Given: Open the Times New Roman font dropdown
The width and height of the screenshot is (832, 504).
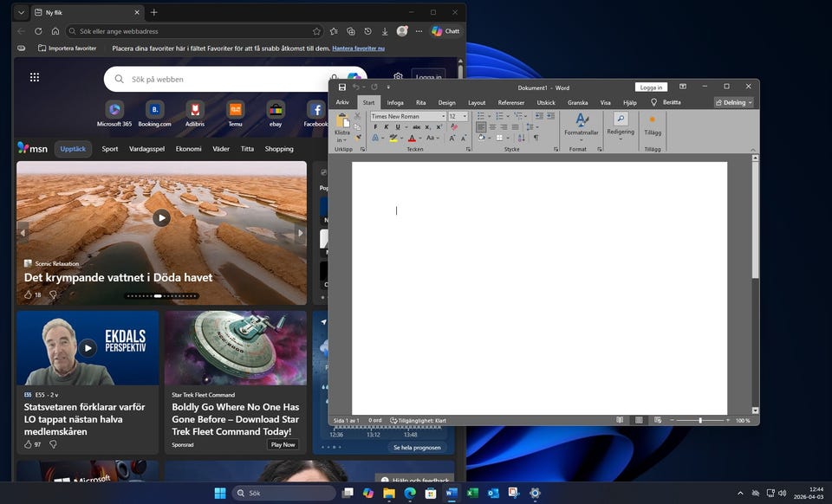Looking at the screenshot, I should click(x=443, y=116).
